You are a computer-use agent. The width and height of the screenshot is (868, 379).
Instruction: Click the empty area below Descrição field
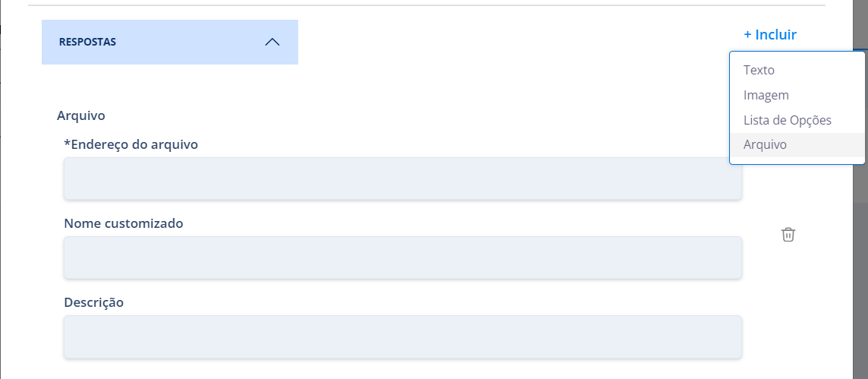pos(402,370)
